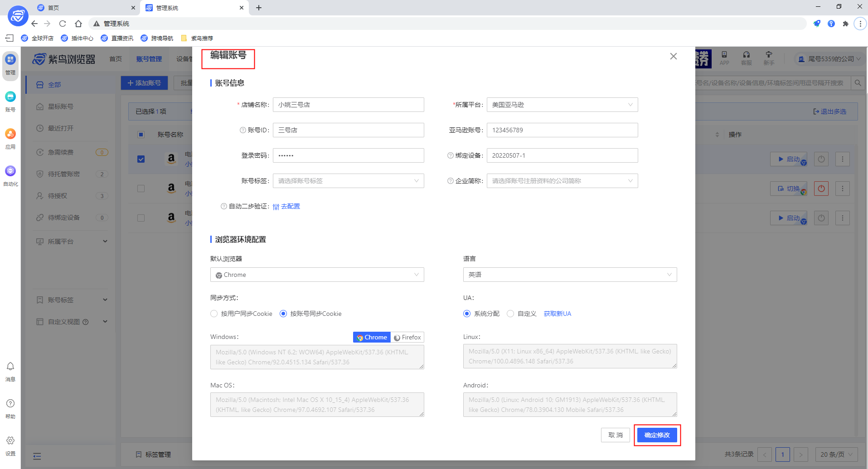Choose the 自定义 UA option
Viewport: 868px width, 469px height.
[x=510, y=313]
